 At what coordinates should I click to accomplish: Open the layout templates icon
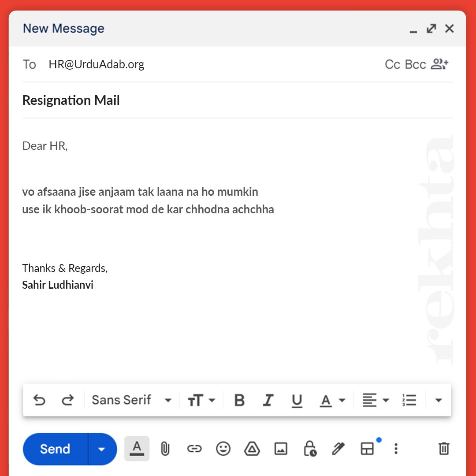tap(367, 449)
